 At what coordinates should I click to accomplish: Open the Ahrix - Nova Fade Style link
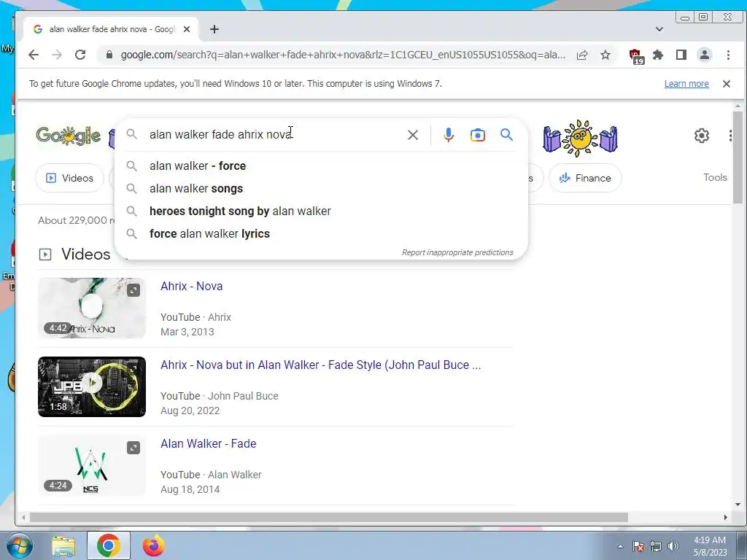[x=321, y=365]
